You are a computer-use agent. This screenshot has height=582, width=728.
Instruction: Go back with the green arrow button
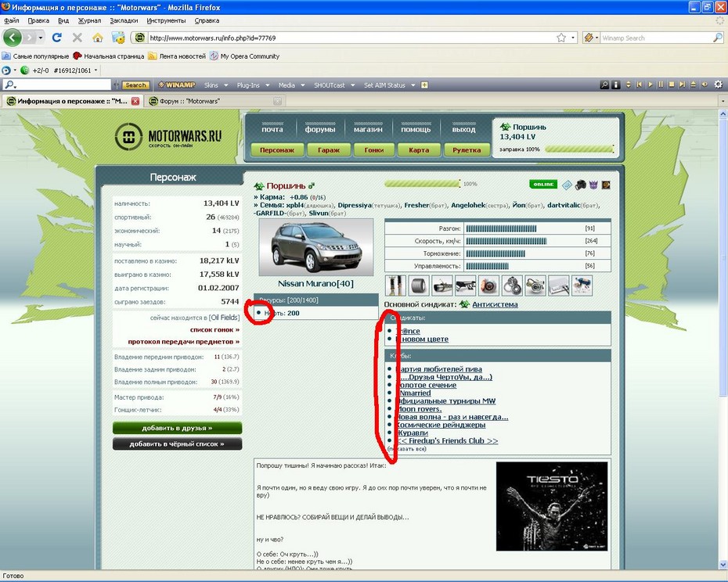click(x=13, y=38)
